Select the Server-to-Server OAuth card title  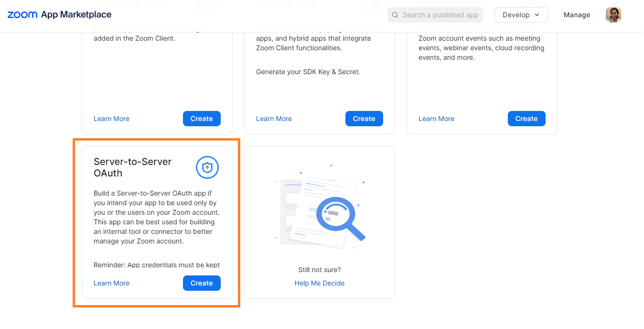click(x=132, y=167)
